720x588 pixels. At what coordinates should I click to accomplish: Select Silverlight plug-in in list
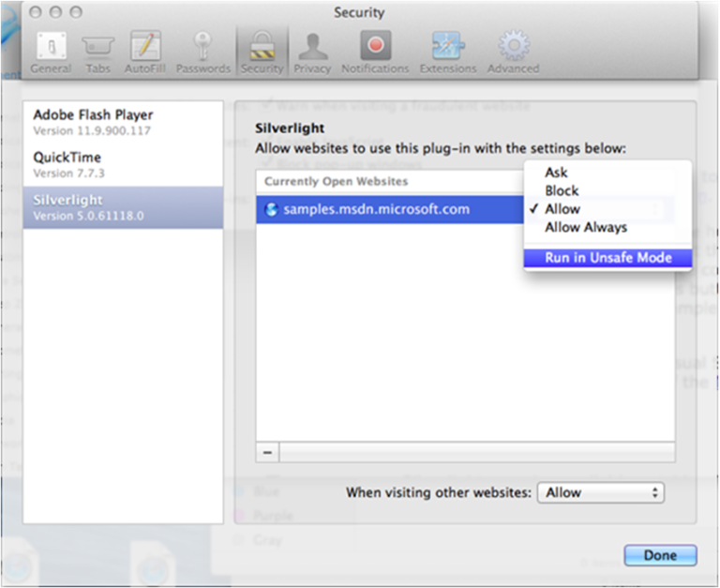coord(123,207)
